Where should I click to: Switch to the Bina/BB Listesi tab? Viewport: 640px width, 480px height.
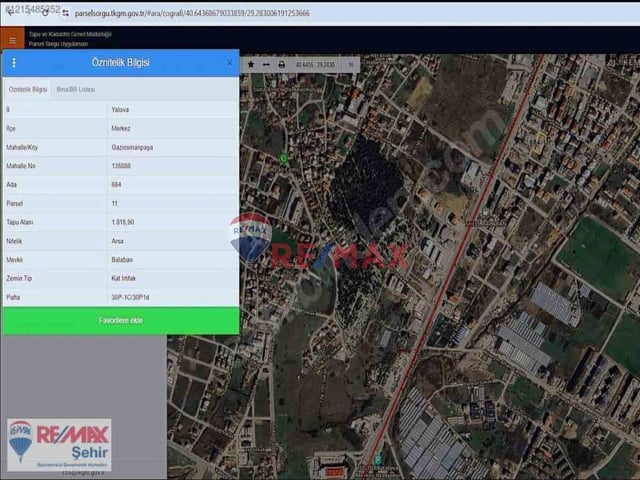pyautogui.click(x=76, y=89)
